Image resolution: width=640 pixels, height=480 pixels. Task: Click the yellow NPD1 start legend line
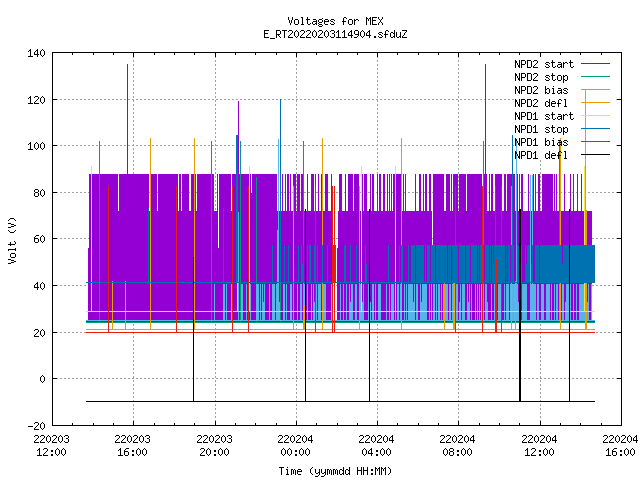coord(596,116)
